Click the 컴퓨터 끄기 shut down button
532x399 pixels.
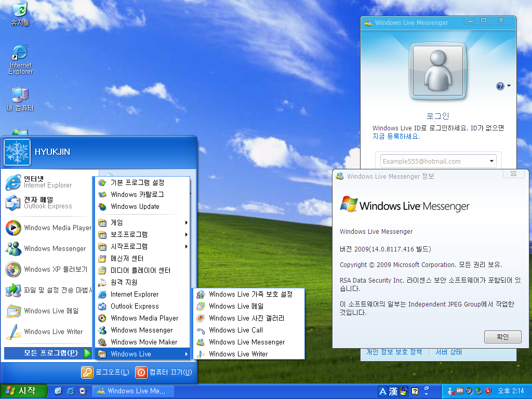coord(164,372)
